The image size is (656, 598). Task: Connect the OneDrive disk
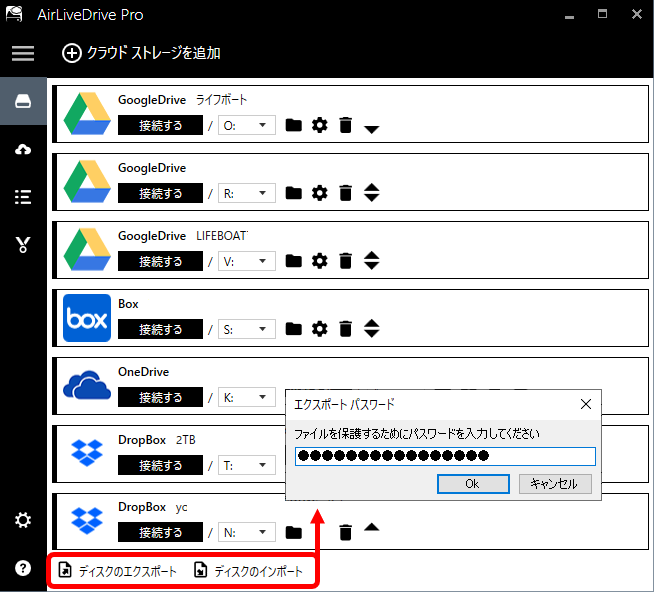tap(160, 397)
